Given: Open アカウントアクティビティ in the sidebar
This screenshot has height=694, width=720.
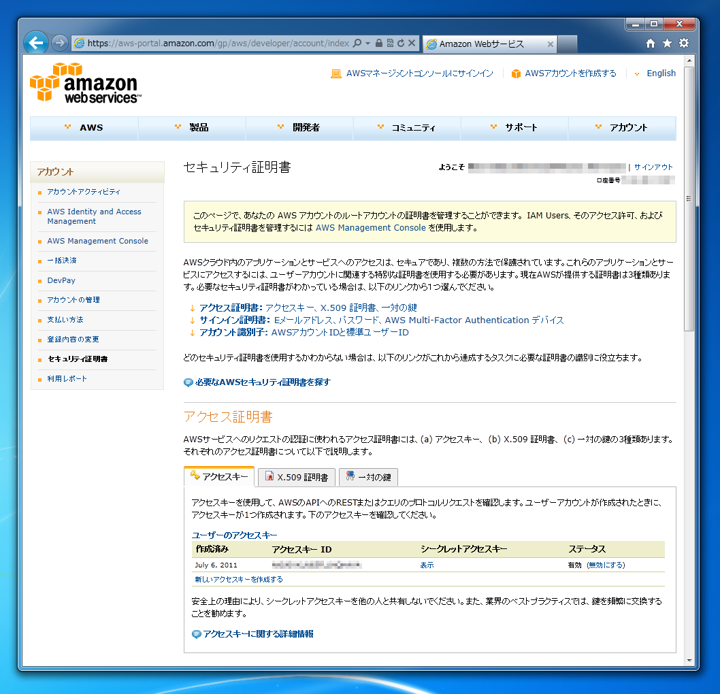Looking at the screenshot, I should pos(84,192).
